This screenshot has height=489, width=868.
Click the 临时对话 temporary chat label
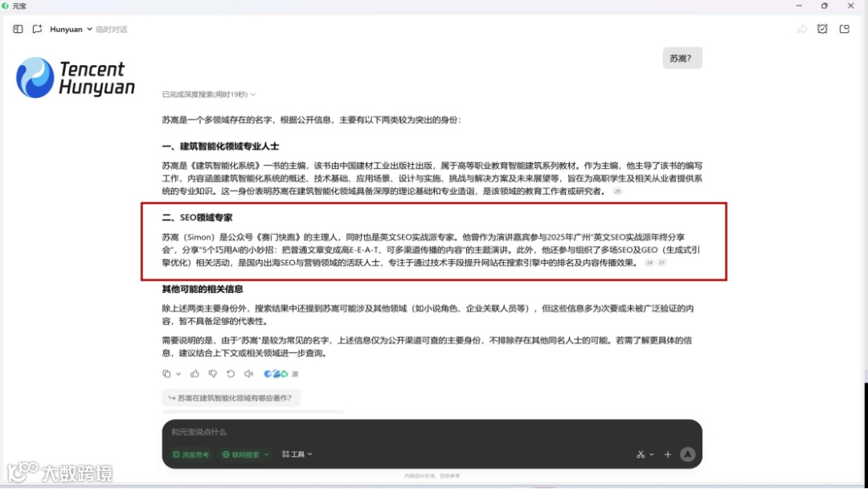tap(111, 29)
